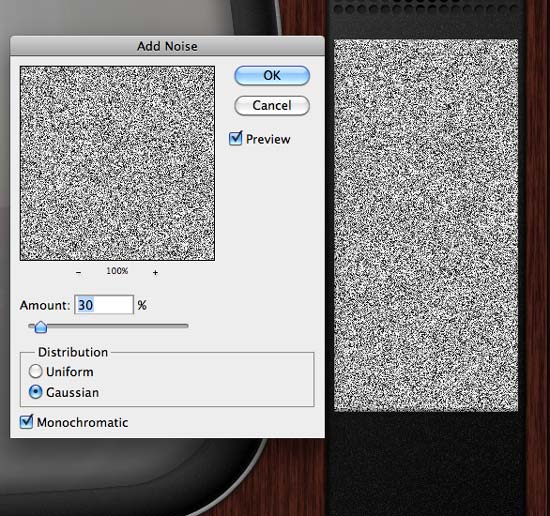Click the noise-filled rectangle on the canvas
The image size is (550, 516).
pyautogui.click(x=426, y=225)
